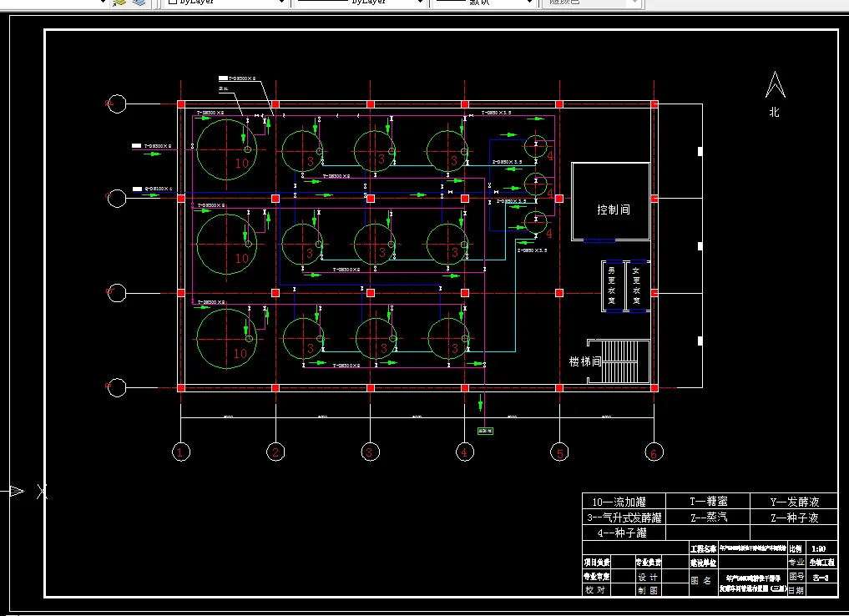Select the 控制间 room label
This screenshot has height=616, width=849.
pyautogui.click(x=614, y=210)
